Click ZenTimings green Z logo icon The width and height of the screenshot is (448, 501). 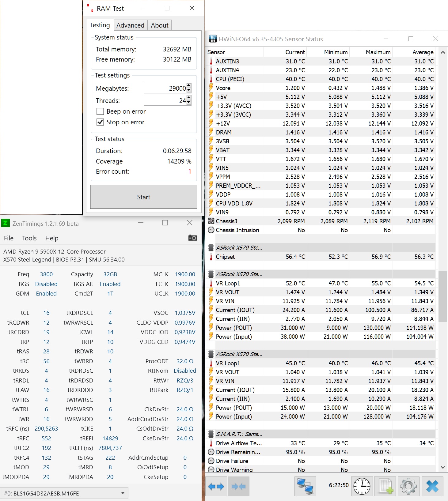click(x=6, y=223)
